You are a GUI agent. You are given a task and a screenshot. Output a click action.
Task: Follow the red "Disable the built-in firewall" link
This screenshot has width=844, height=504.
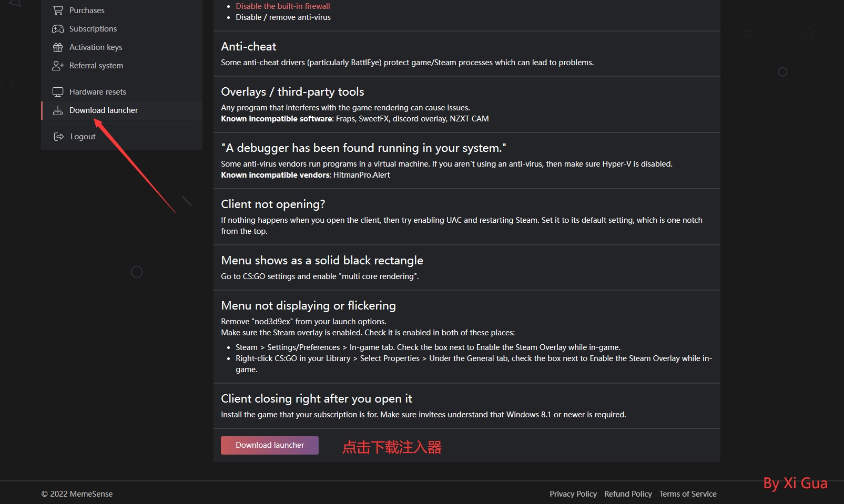coord(283,6)
